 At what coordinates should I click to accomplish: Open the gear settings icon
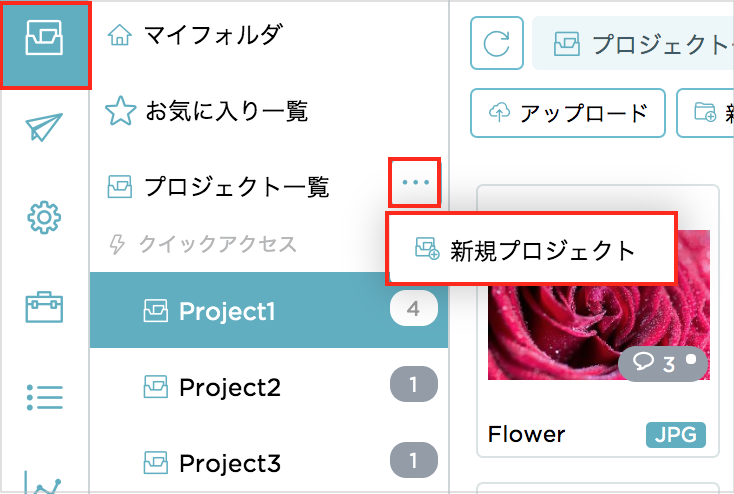(45, 217)
